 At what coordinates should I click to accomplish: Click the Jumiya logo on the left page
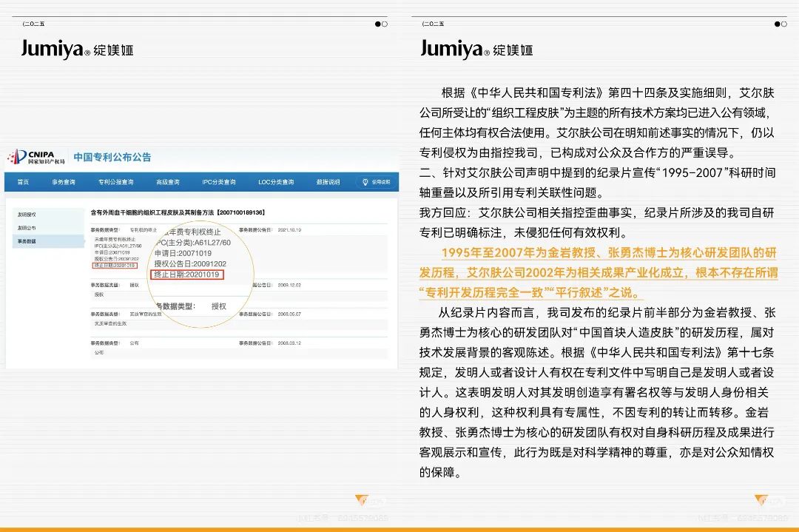[77, 49]
